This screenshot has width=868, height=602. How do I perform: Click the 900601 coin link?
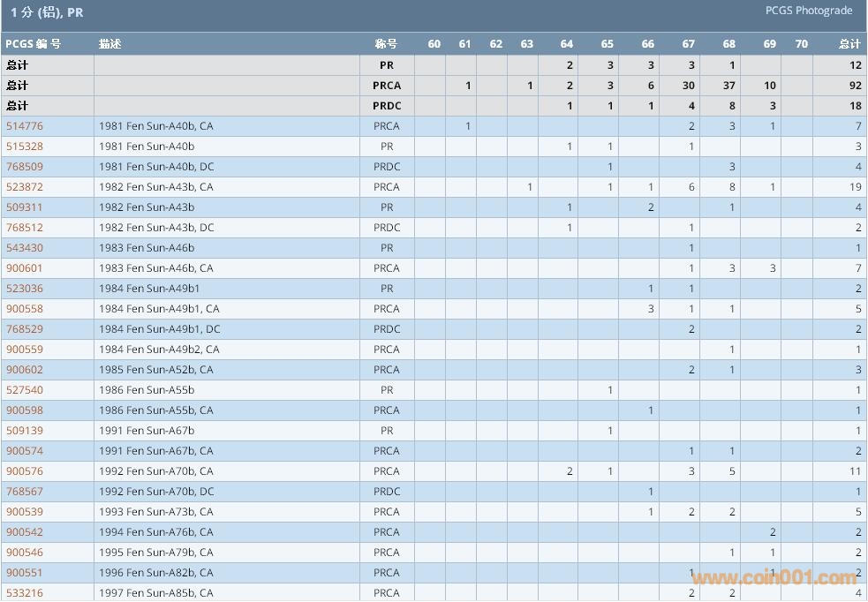point(25,268)
